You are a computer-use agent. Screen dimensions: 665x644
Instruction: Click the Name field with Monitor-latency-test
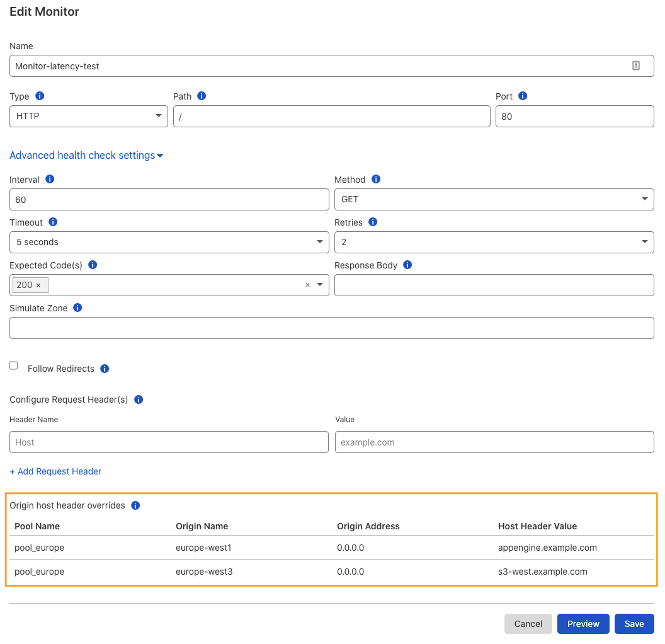(x=332, y=66)
